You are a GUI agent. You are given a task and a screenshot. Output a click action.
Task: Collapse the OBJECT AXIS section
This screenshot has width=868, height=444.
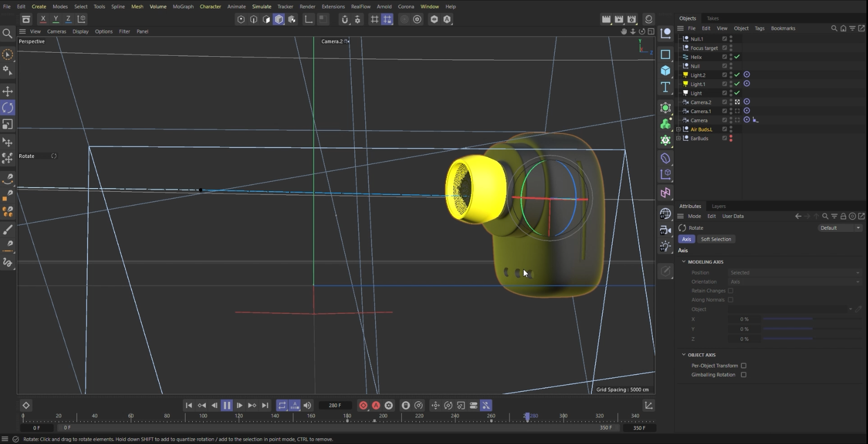click(x=684, y=354)
